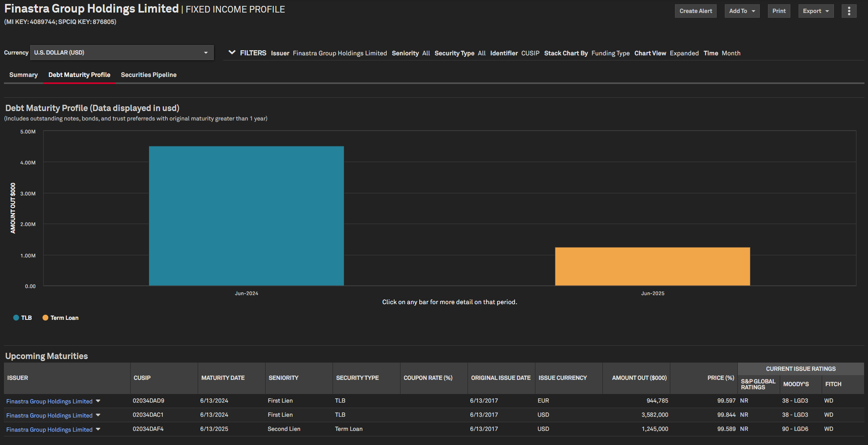Expand arrow beside issuer in 02034DAF4 row
The height and width of the screenshot is (445, 868).
[98, 429]
